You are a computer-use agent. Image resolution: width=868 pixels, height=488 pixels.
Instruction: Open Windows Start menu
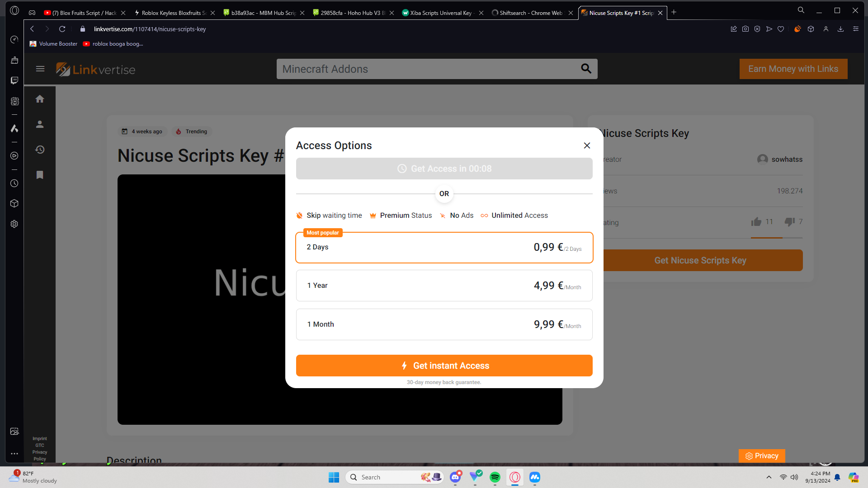click(x=334, y=477)
